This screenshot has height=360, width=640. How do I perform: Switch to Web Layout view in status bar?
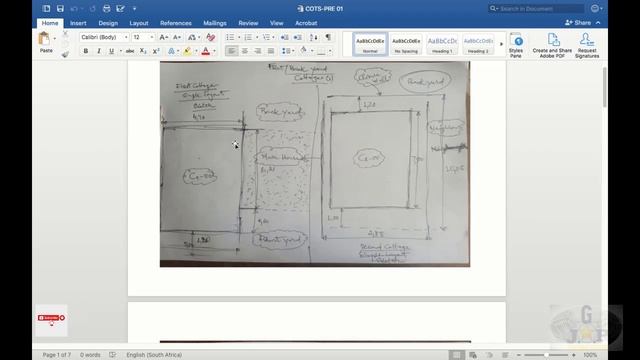point(473,355)
